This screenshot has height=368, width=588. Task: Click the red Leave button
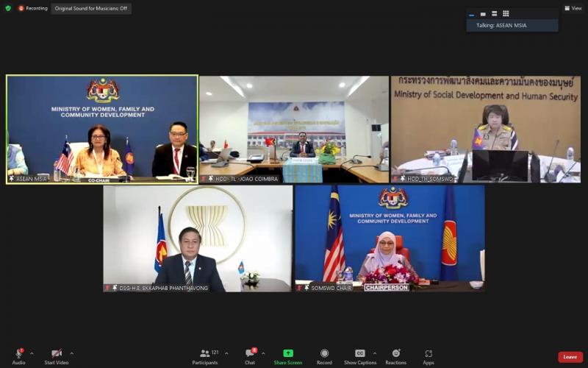[x=570, y=357]
